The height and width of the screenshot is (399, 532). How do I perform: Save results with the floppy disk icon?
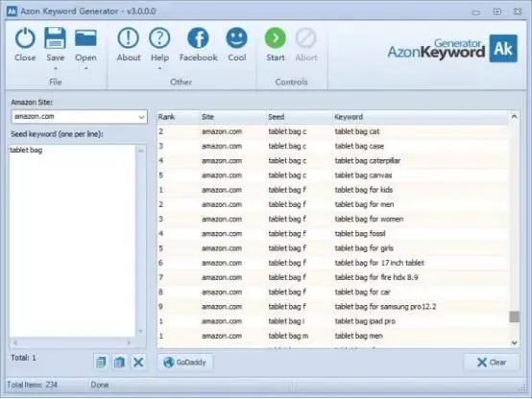coord(56,38)
